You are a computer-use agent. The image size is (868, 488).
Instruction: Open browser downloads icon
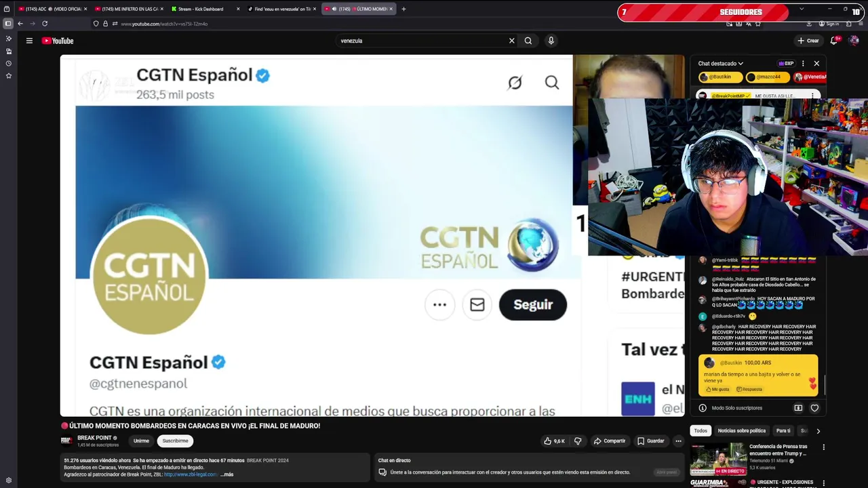(809, 24)
